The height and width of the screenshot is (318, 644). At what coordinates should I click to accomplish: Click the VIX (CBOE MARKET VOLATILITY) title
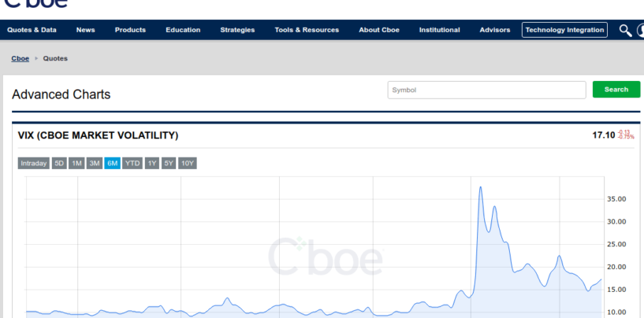(x=99, y=135)
